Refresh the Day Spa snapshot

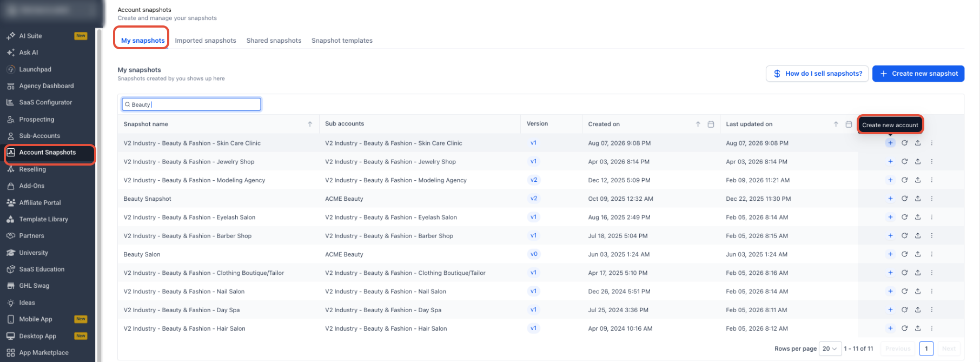(904, 310)
